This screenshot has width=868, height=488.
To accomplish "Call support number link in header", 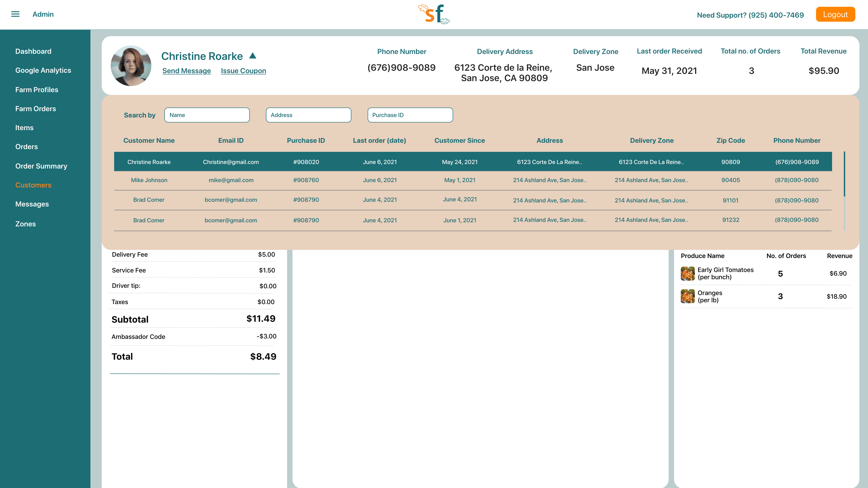I will tap(750, 15).
